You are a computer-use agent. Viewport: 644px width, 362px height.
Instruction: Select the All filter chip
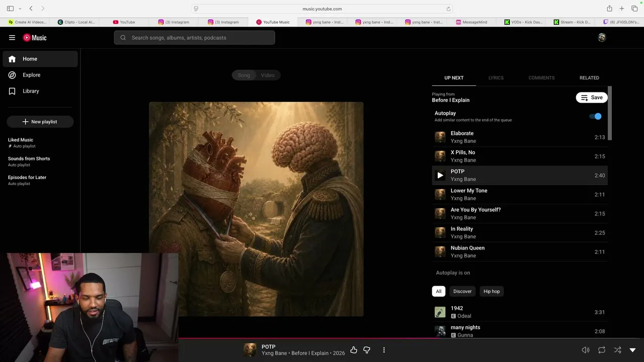pyautogui.click(x=439, y=291)
